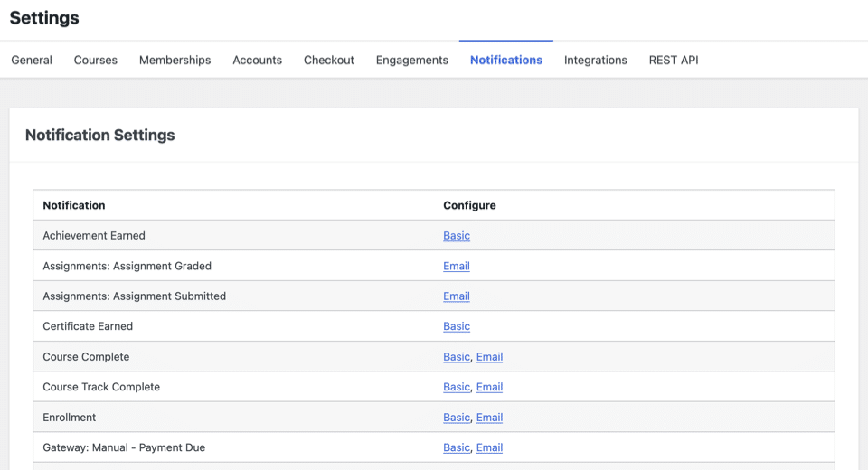Image resolution: width=868 pixels, height=470 pixels.
Task: Select the Accounts tab
Action: click(257, 60)
